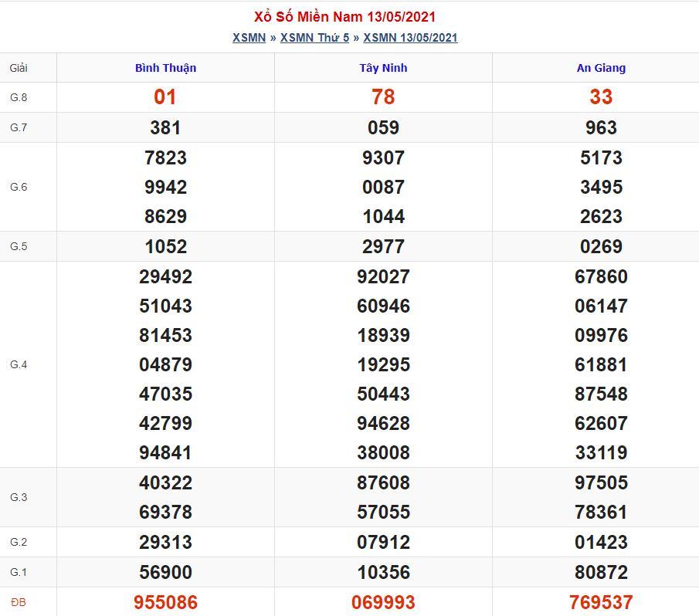Click the G.5 number 0269
The height and width of the screenshot is (616, 699).
click(601, 246)
